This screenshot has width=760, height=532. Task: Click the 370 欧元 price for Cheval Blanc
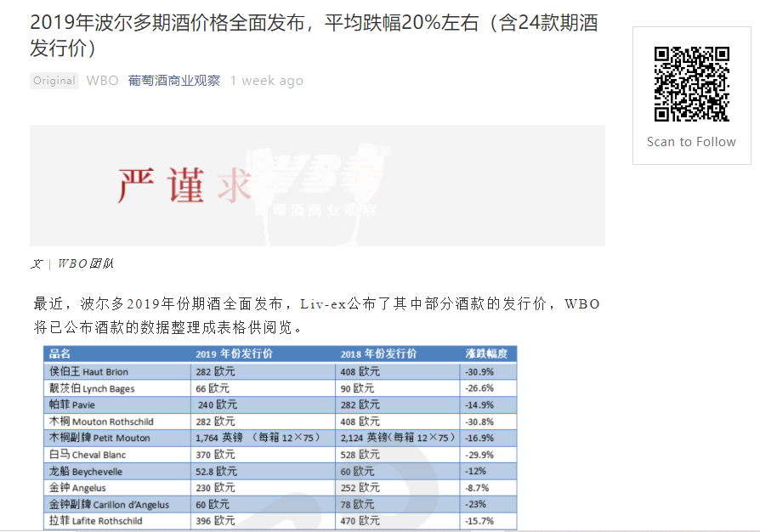click(x=215, y=455)
